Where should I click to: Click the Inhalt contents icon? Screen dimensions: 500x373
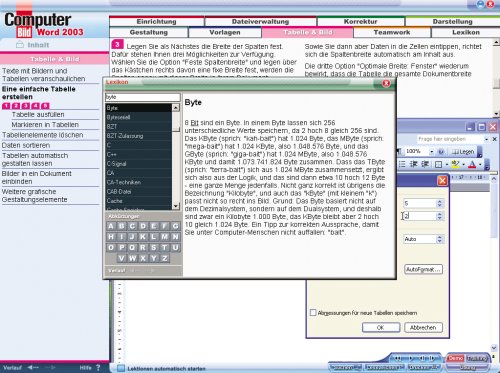(x=20, y=45)
